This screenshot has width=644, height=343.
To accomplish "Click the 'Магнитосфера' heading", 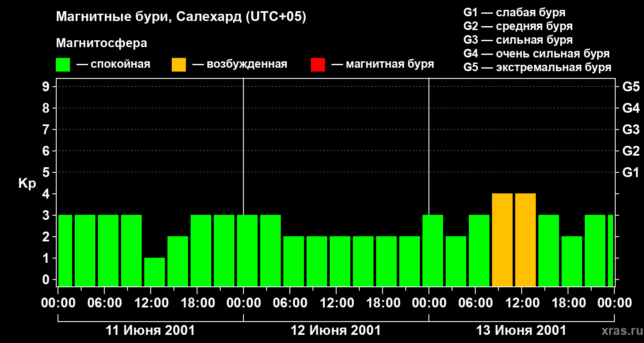I will 101,43.
